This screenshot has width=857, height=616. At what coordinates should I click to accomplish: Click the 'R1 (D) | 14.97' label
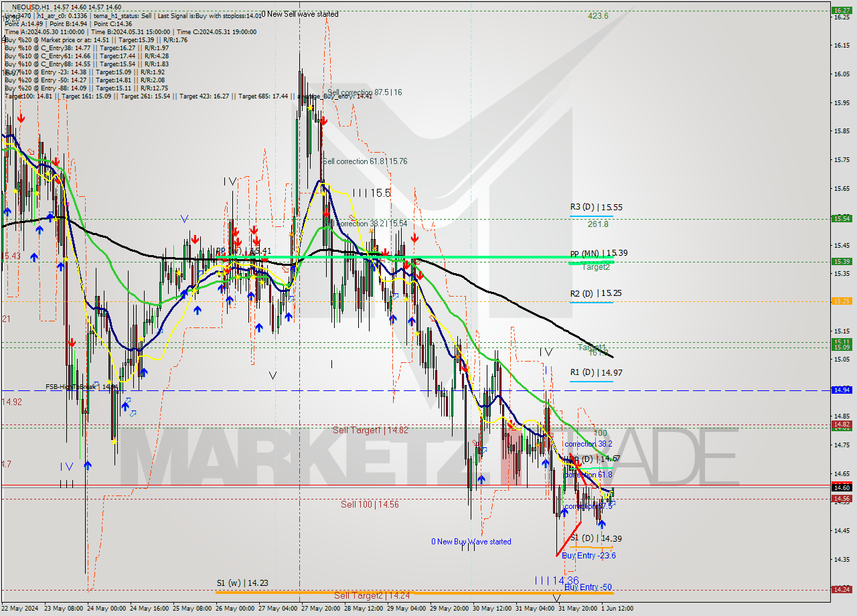point(596,372)
